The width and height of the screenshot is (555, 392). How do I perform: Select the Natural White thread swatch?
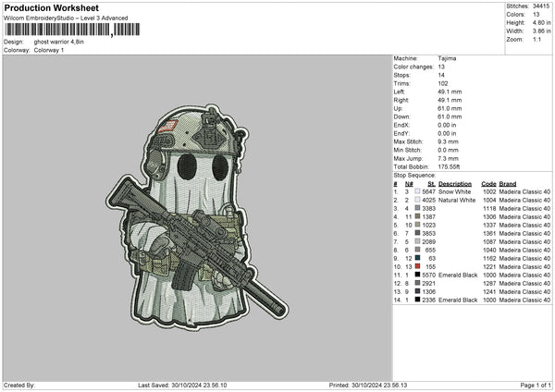[418, 200]
